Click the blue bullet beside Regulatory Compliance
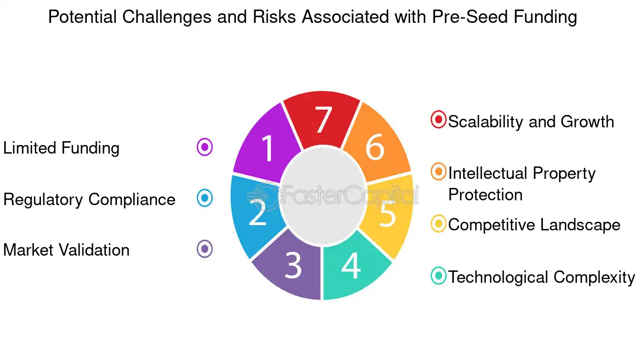Screen dimensions: 644x362 205,198
